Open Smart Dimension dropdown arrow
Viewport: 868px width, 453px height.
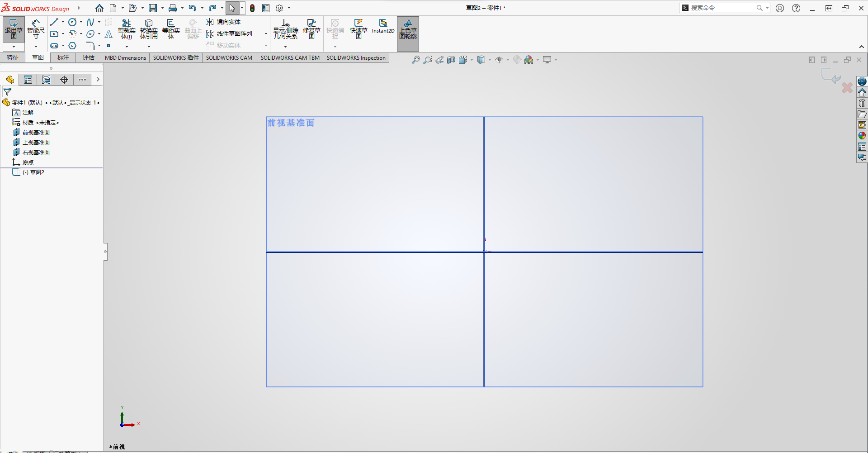(x=36, y=47)
